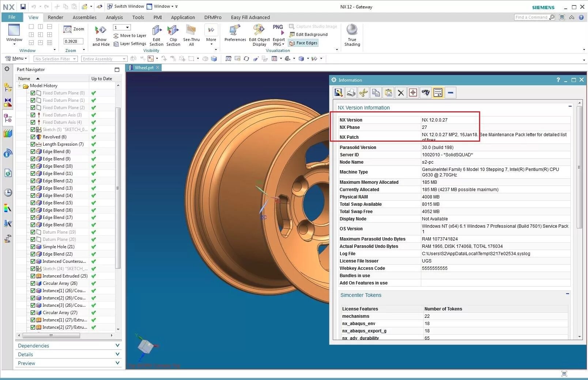Click the Face Edges button
The height and width of the screenshot is (380, 588).
(304, 43)
